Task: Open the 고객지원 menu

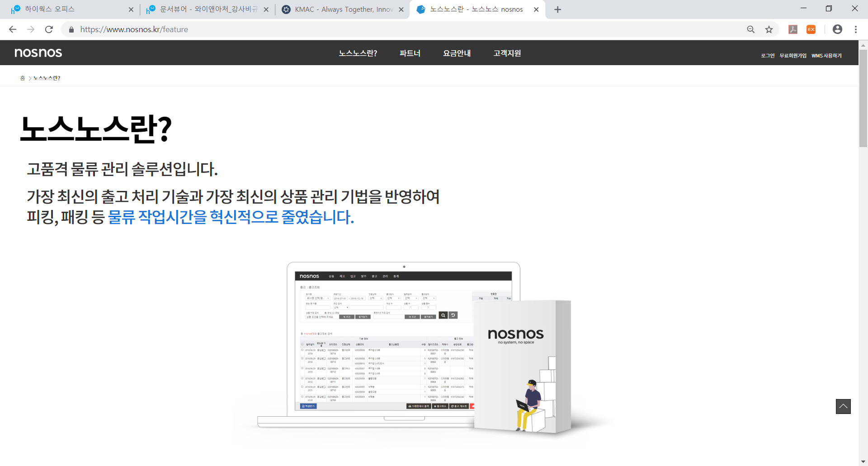Action: point(507,53)
